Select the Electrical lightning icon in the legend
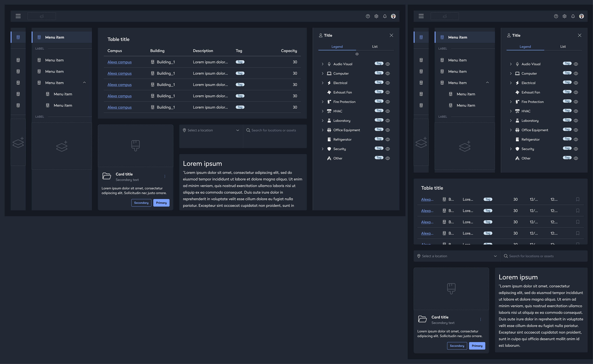 point(329,83)
